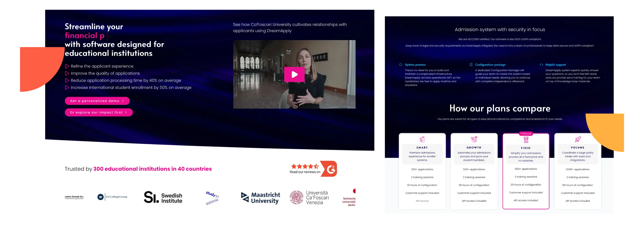This screenshot has width=644, height=246.
Task: Click 'Customer support included' in the VOLUME plan
Action: pyautogui.click(x=578, y=193)
